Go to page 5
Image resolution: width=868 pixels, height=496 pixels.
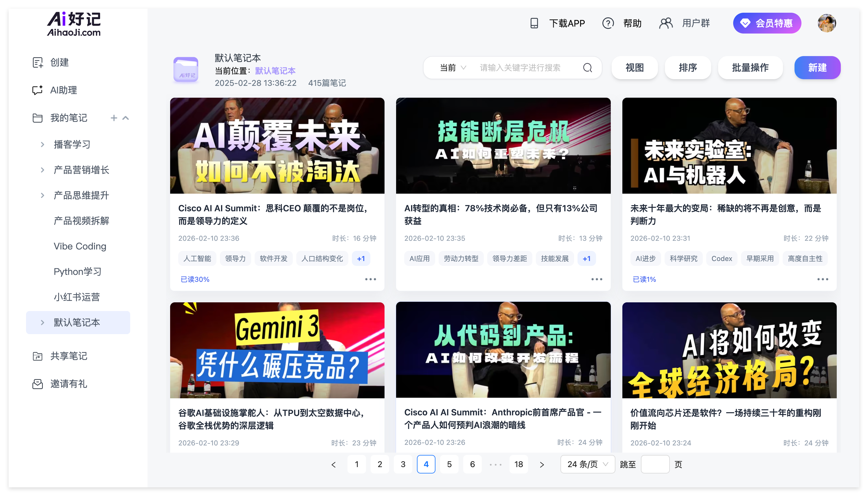[449, 464]
